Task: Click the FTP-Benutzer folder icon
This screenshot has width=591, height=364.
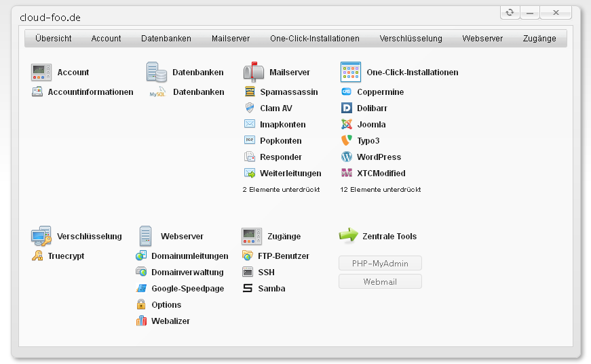Action: (248, 256)
